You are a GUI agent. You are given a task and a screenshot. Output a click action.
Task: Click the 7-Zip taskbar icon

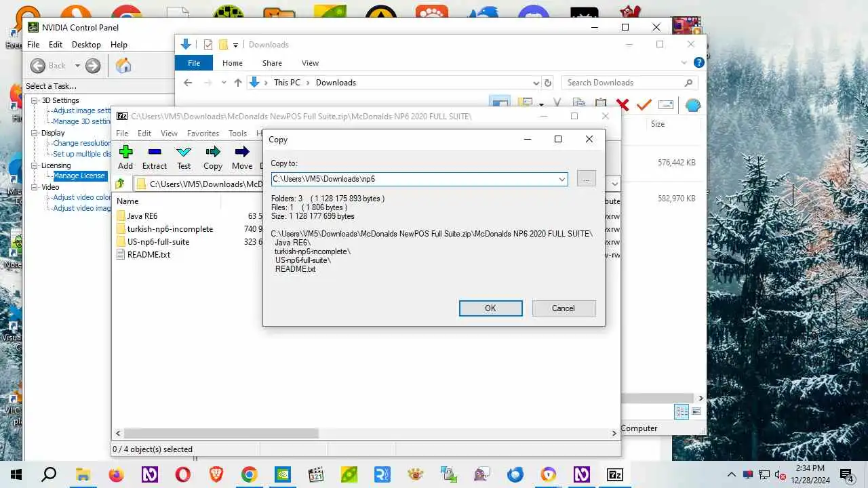point(614,474)
